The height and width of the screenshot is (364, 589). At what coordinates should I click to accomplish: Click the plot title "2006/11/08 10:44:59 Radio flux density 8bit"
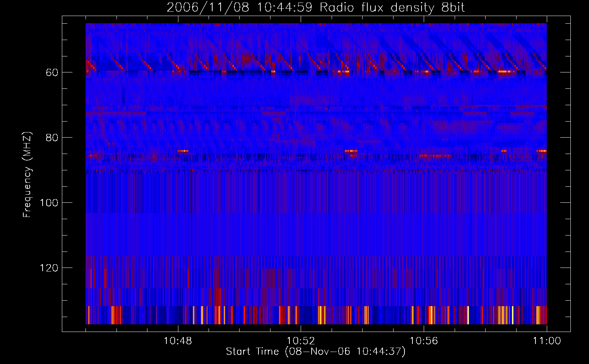pyautogui.click(x=316, y=8)
